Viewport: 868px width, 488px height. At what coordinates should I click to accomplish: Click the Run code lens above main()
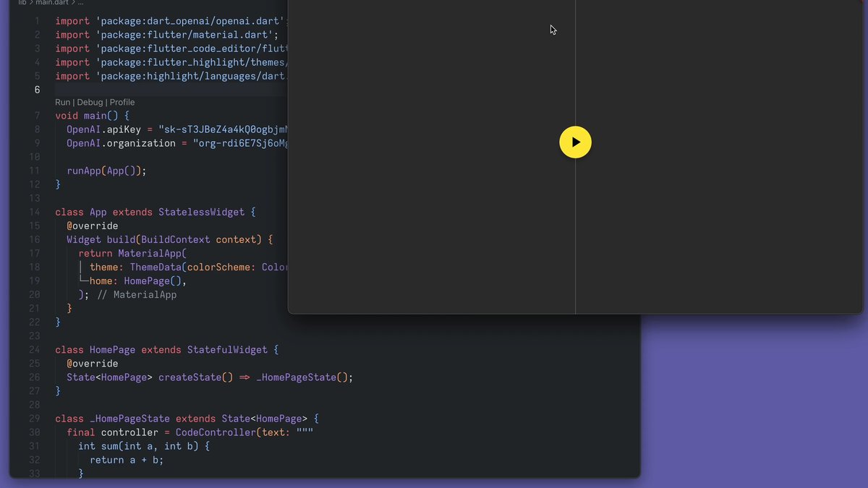pyautogui.click(x=62, y=103)
